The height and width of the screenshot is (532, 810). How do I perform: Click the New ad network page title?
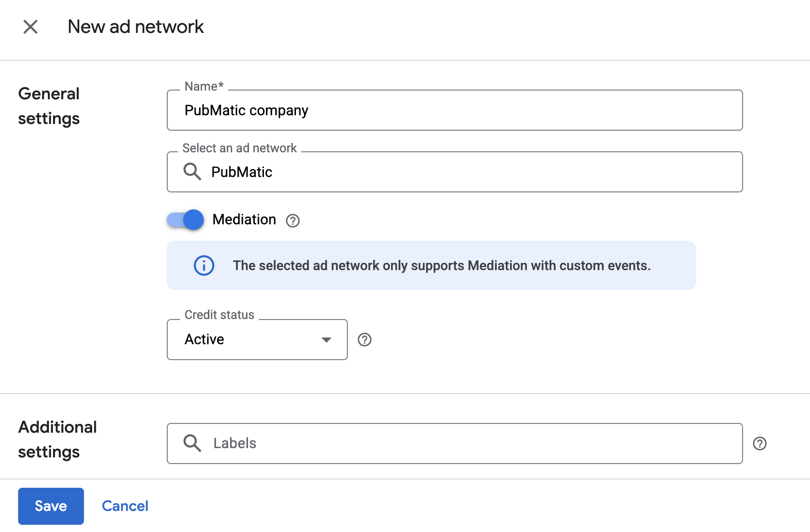(136, 27)
